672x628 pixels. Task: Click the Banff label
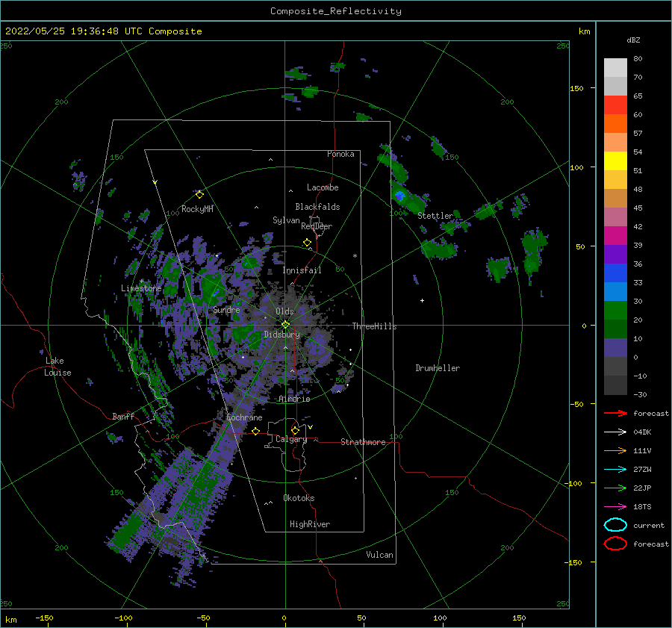click(x=123, y=417)
